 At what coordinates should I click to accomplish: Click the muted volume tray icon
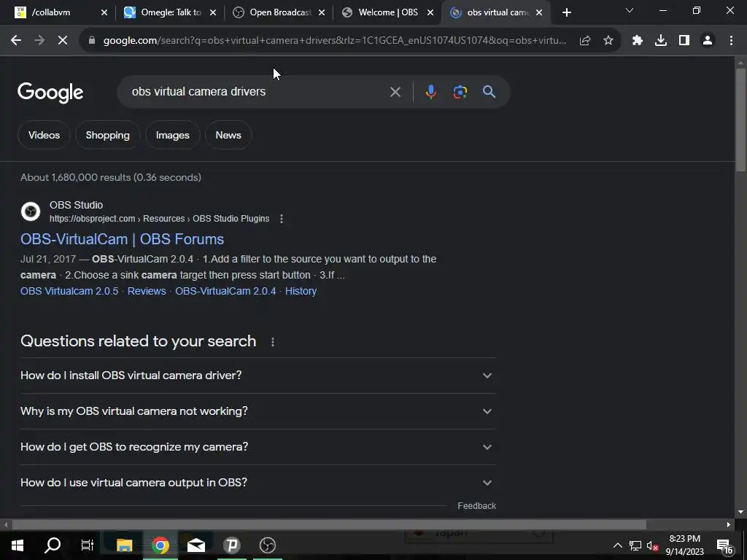point(653,545)
